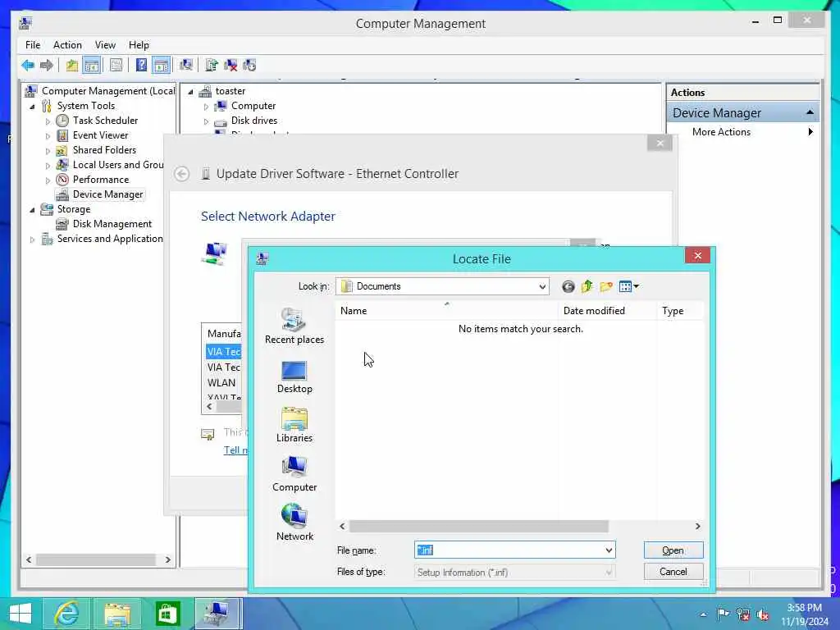Image resolution: width=840 pixels, height=630 pixels.
Task: Click the Open button in Locate File
Action: click(673, 550)
